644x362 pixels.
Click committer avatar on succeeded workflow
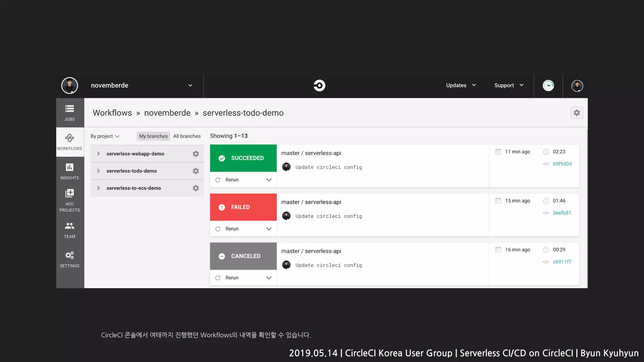coord(286,167)
